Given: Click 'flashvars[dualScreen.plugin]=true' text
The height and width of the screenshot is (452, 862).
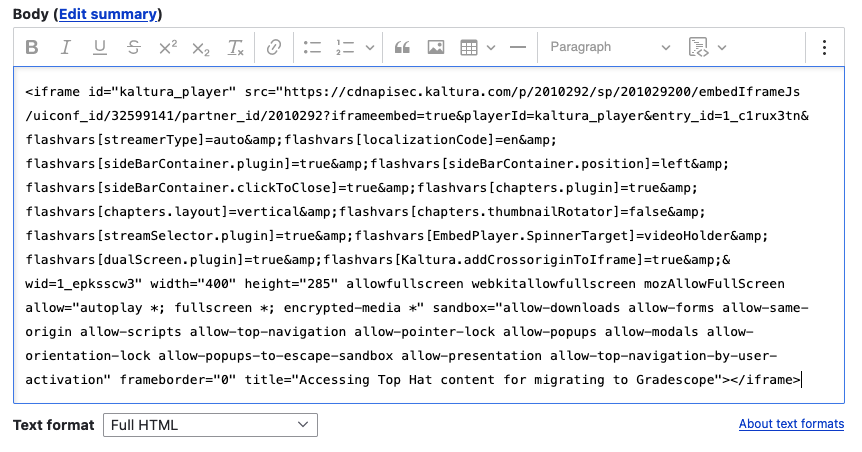Looking at the screenshot, I should click(158, 260).
